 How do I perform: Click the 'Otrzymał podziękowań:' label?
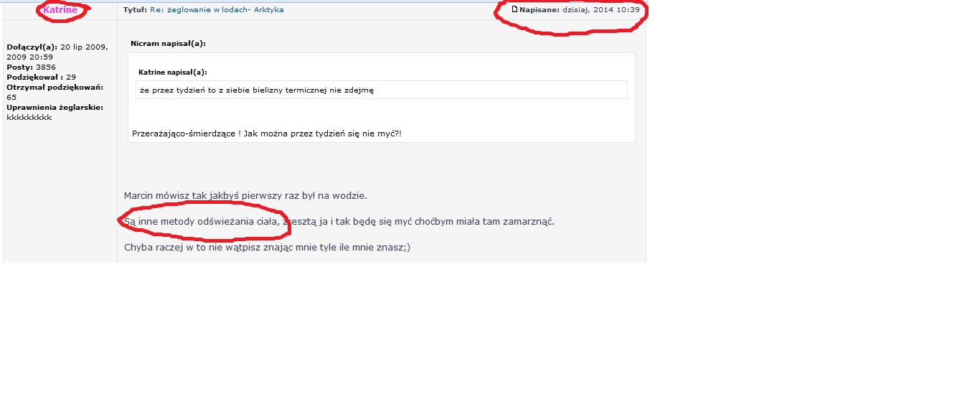click(x=55, y=87)
